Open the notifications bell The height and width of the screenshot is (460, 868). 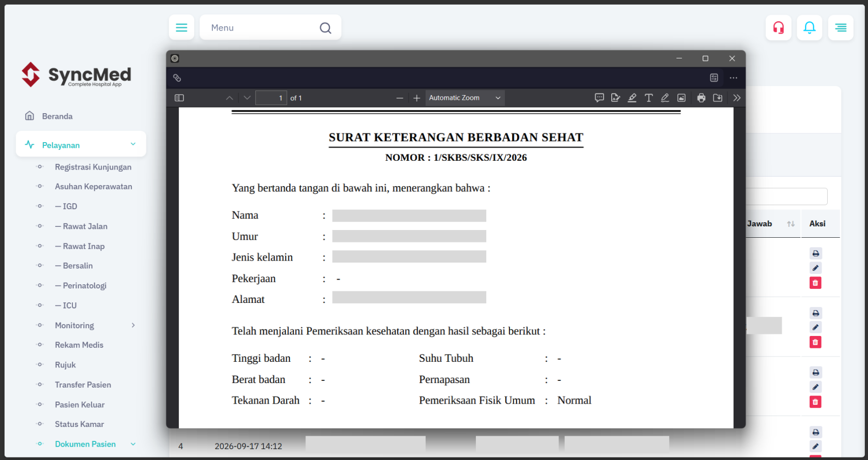pos(810,27)
